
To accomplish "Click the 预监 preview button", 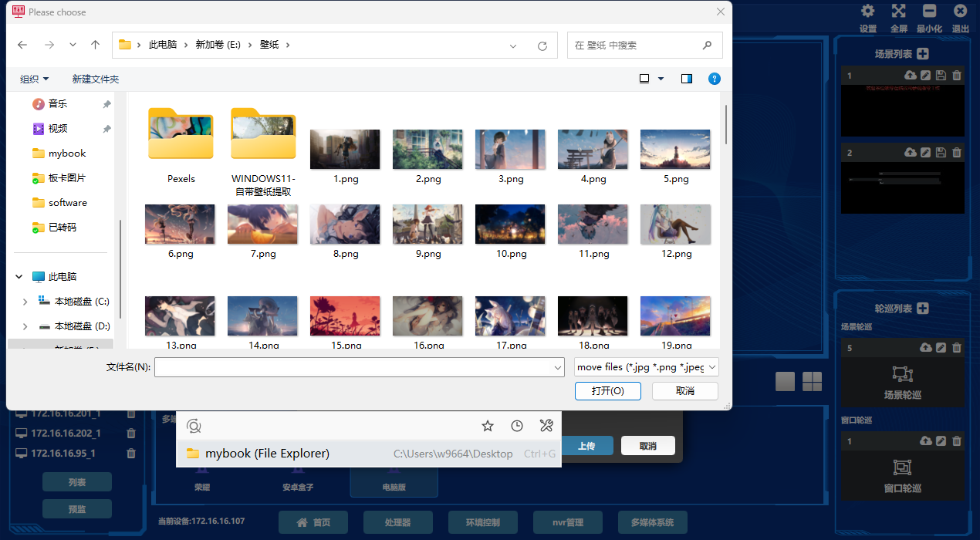I will click(x=77, y=508).
